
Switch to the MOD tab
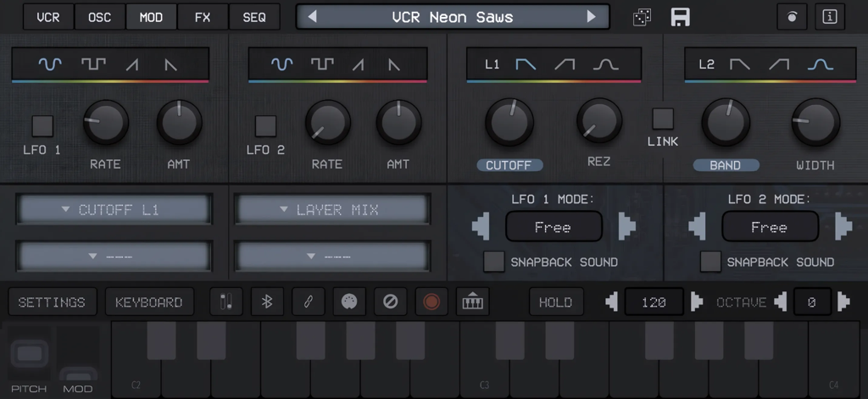click(x=151, y=17)
